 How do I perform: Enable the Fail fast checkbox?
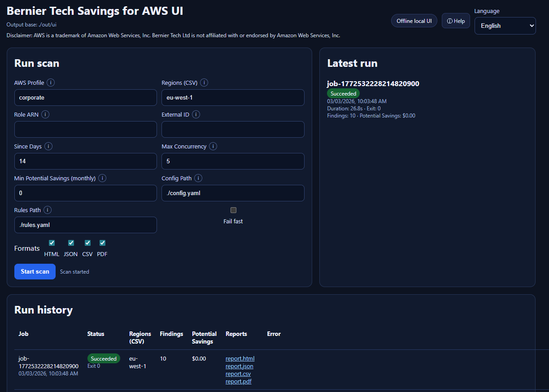233,210
